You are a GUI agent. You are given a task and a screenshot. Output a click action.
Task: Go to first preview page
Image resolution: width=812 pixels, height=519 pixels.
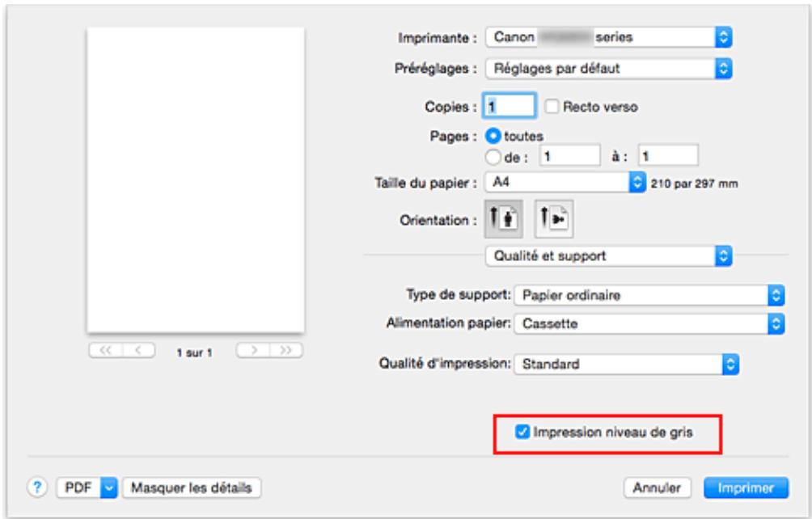click(x=106, y=350)
